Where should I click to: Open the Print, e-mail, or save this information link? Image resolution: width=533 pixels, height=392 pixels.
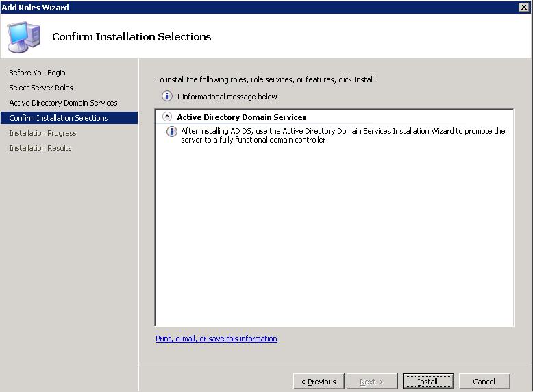tap(216, 339)
